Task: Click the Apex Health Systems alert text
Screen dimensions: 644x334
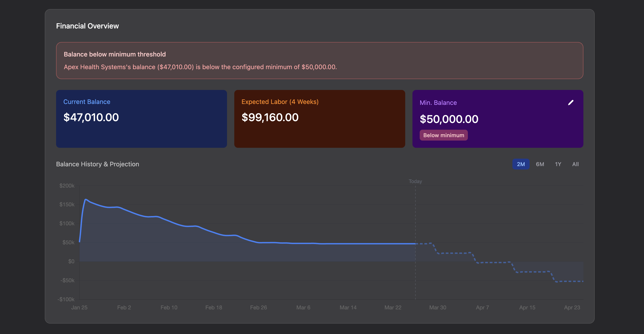Action: 200,67
